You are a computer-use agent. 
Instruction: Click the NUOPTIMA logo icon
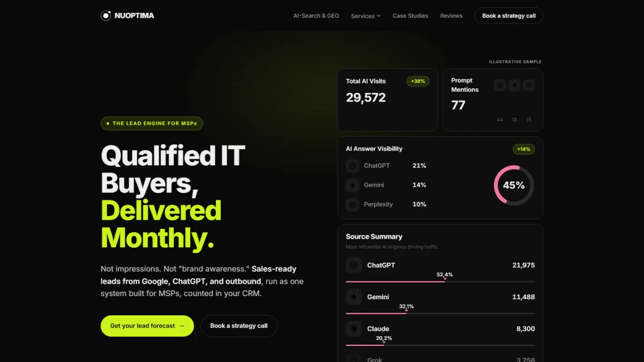(106, 16)
